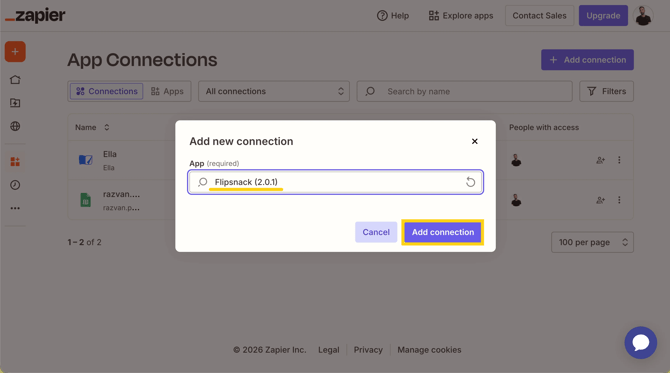Click the reset arrow icon in App field
The height and width of the screenshot is (373, 670).
pyautogui.click(x=470, y=182)
